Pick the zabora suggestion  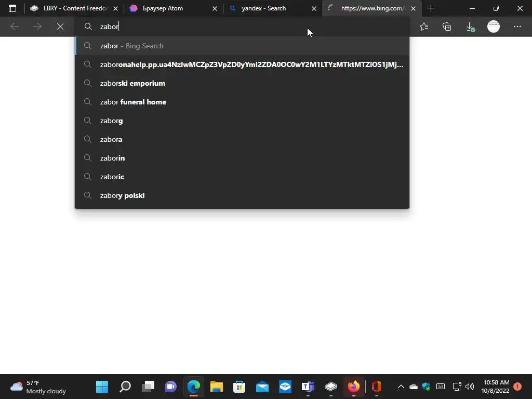point(242,139)
